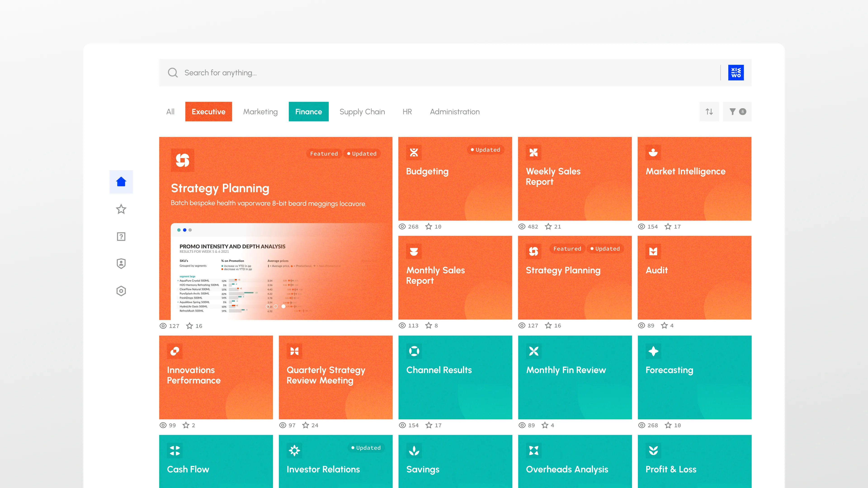The image size is (868, 488).
Task: Open Monthly Fin Review card title
Action: (566, 370)
